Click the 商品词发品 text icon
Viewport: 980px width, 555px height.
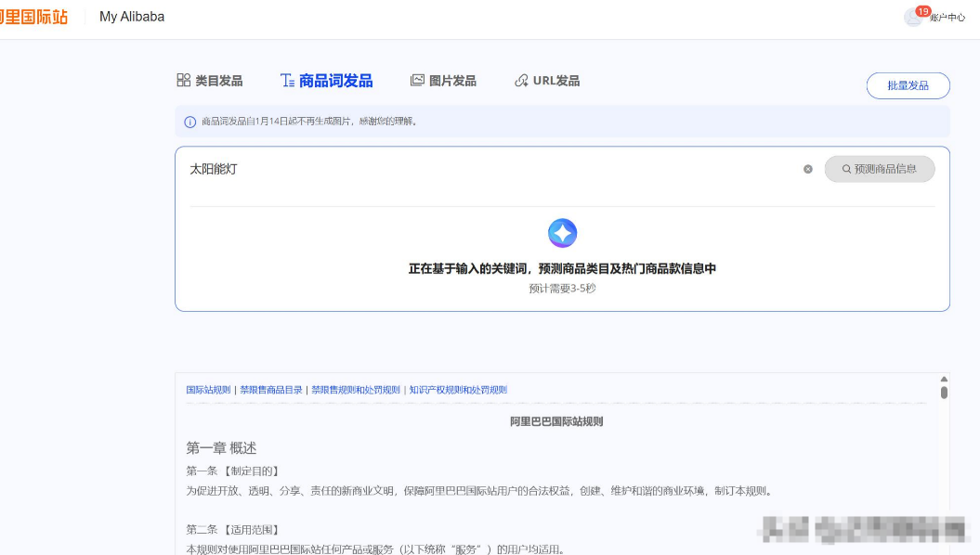pos(288,81)
